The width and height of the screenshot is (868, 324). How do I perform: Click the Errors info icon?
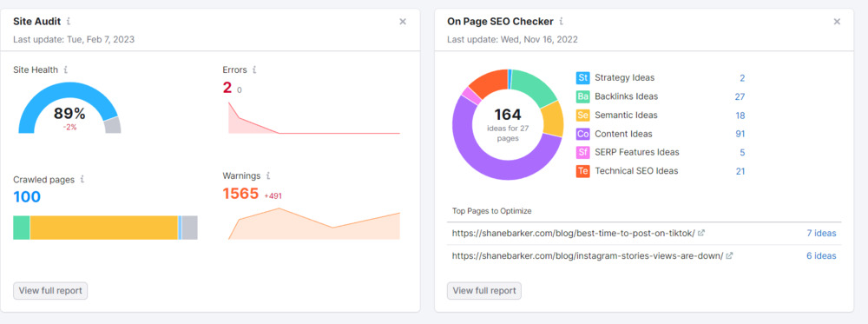(x=254, y=69)
